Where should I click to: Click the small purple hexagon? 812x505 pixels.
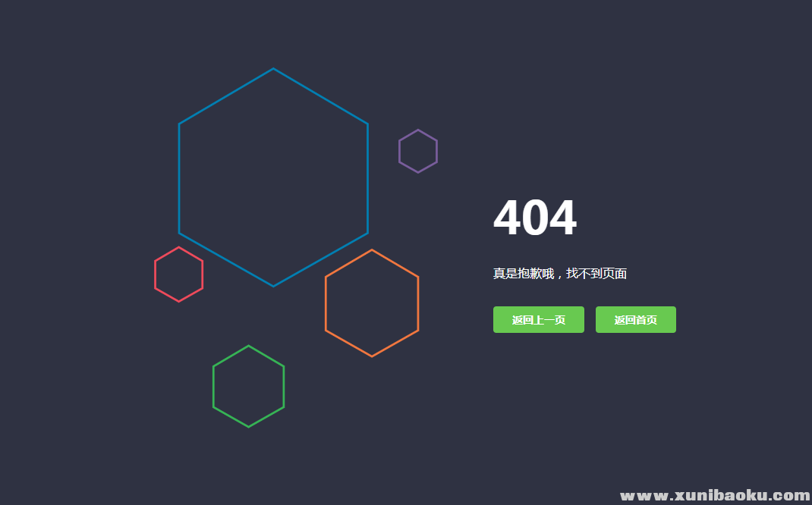click(x=418, y=151)
